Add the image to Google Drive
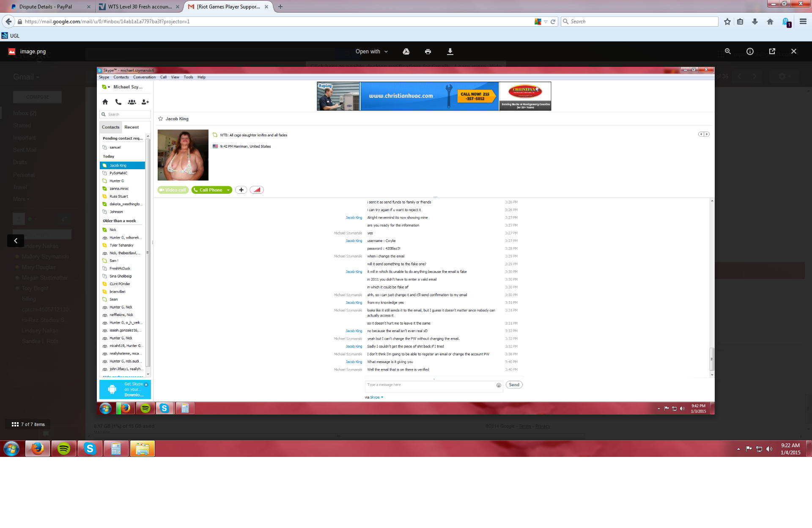This screenshot has height=528, width=812. point(406,52)
